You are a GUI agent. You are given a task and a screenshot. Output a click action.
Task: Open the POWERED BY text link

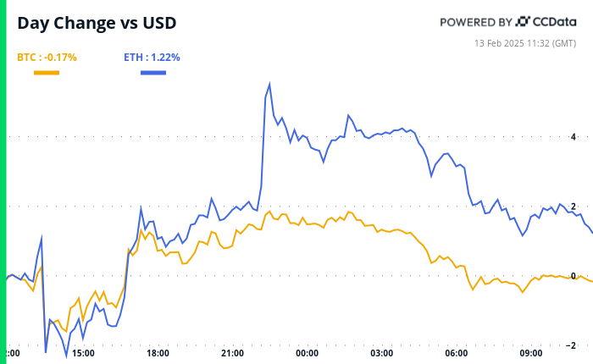point(476,22)
